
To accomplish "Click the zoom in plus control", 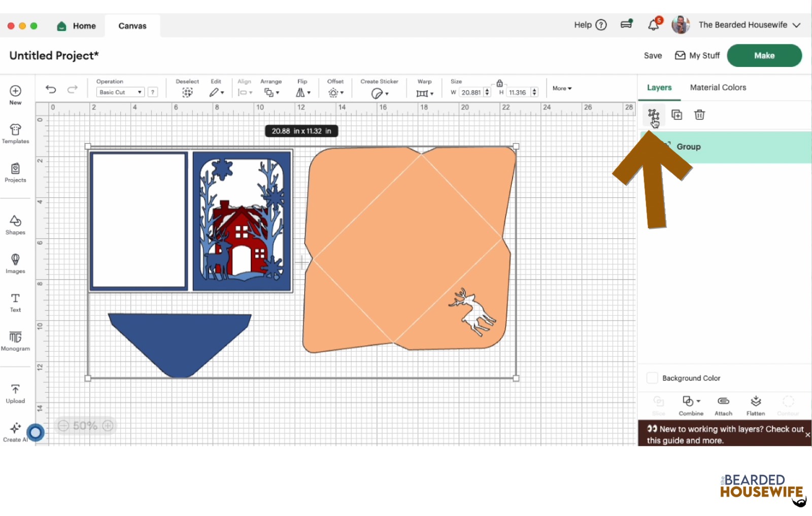I will click(x=108, y=426).
